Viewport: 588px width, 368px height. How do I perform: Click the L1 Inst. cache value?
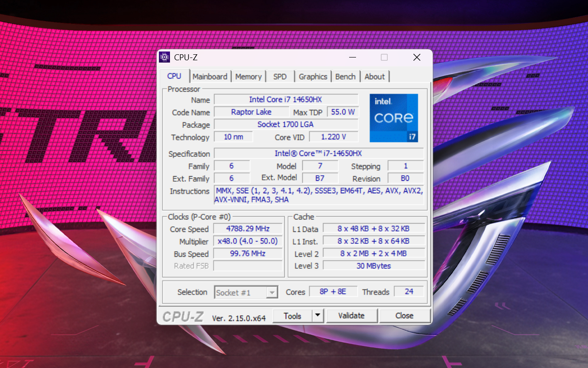(x=374, y=241)
